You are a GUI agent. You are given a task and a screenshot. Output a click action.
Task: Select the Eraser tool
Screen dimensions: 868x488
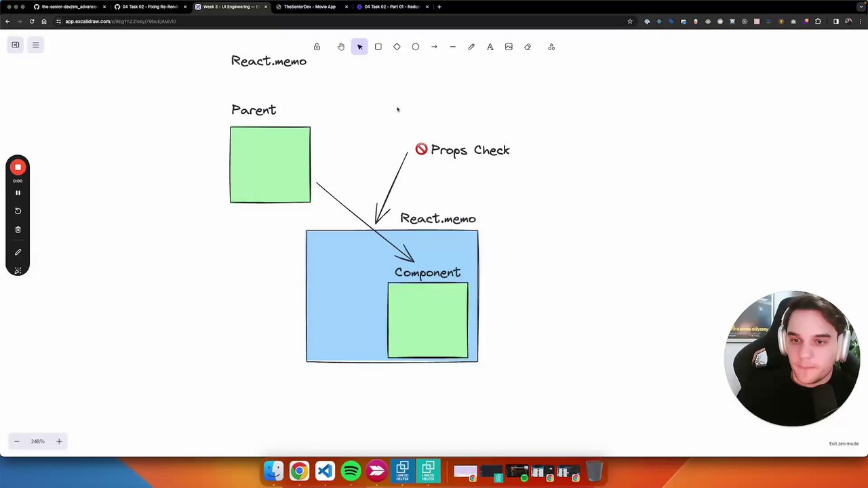[x=528, y=47]
